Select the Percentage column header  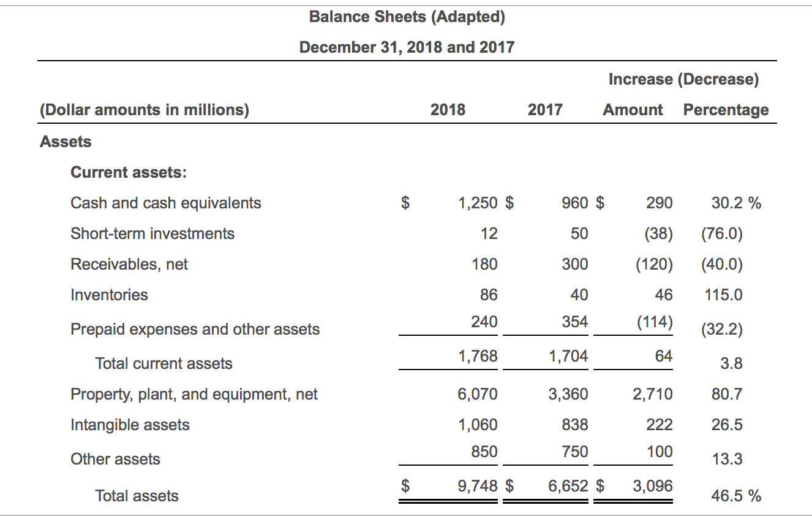pos(727,110)
